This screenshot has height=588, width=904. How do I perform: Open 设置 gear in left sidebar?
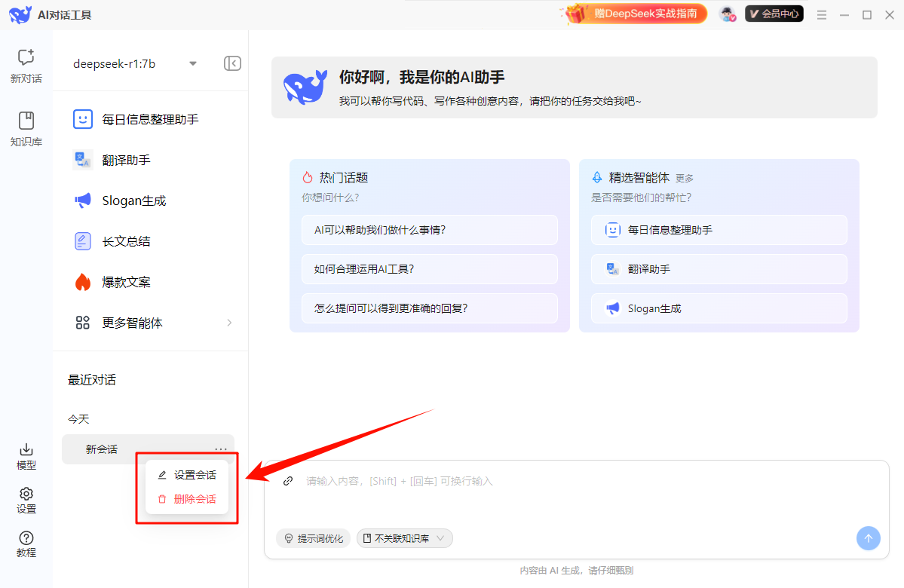coord(26,500)
